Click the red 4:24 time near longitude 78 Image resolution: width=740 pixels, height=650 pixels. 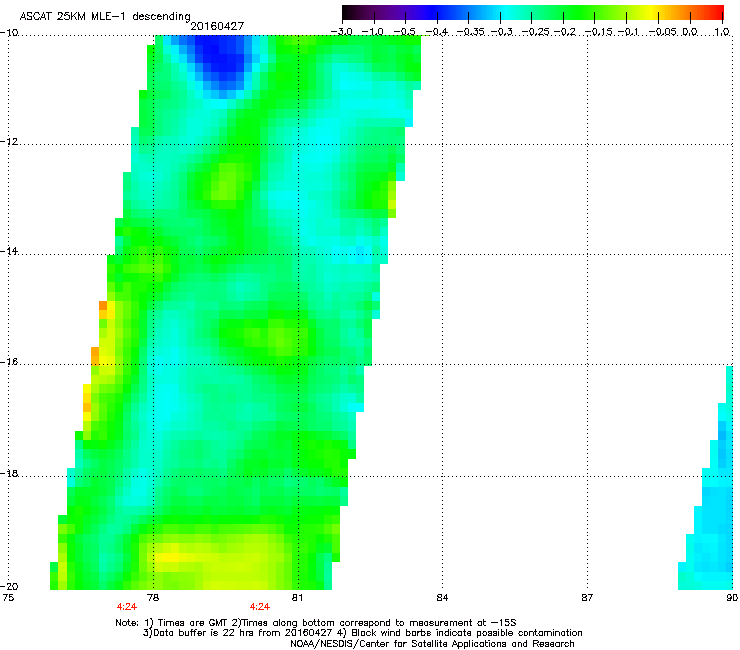point(126,607)
